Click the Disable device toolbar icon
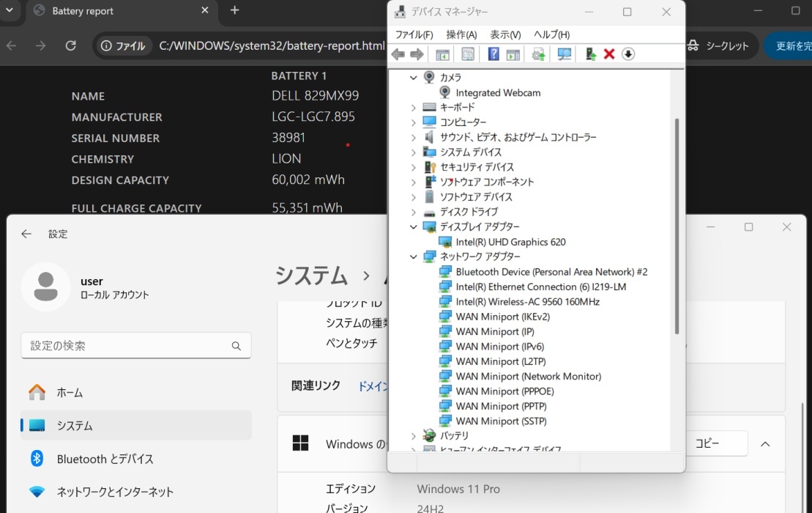This screenshot has width=812, height=513. pos(627,53)
